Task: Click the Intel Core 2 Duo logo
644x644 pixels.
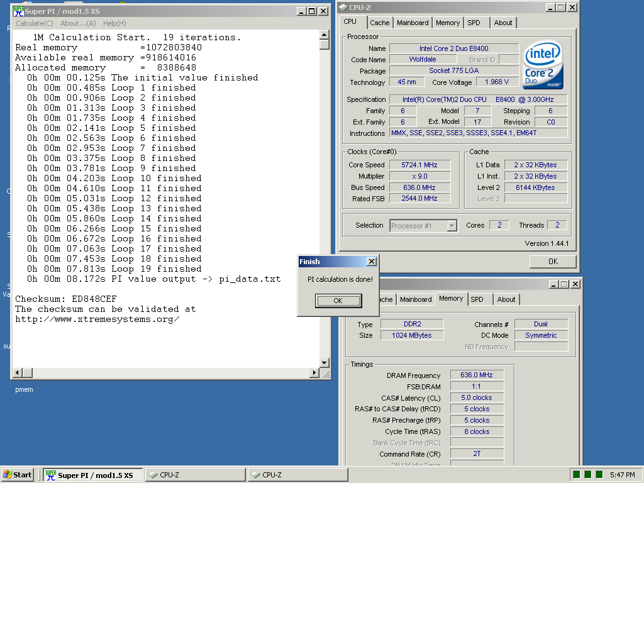Action: click(x=543, y=64)
